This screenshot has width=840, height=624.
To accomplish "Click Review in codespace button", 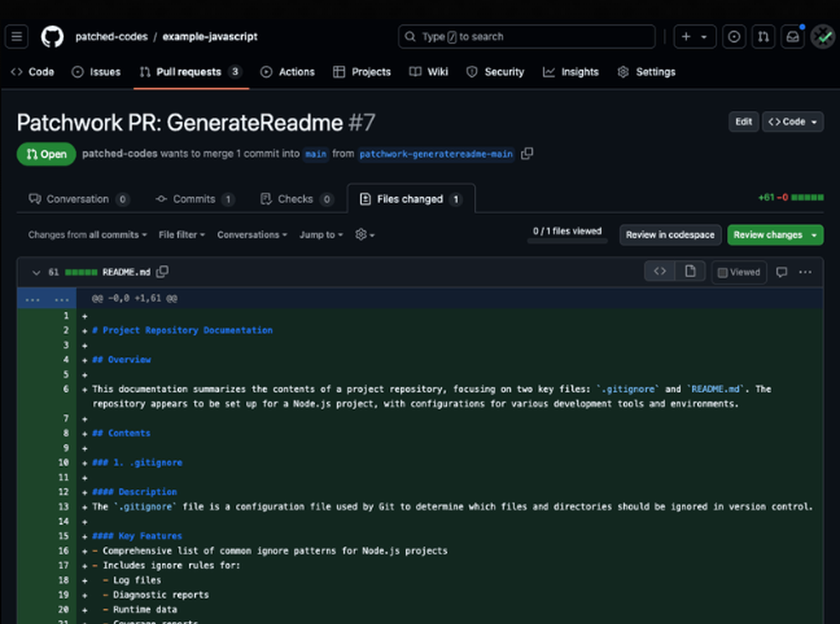I will coord(670,234).
